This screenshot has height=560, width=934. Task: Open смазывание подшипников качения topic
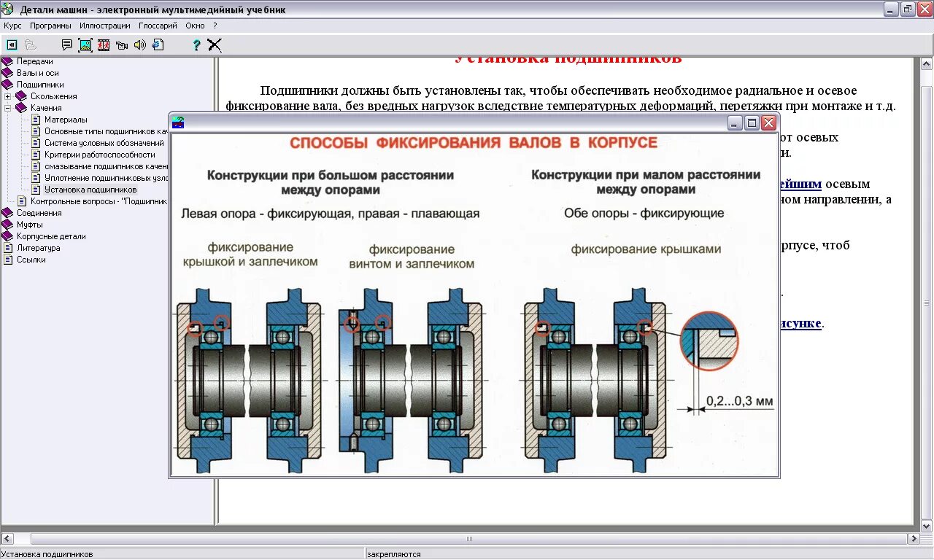[107, 166]
